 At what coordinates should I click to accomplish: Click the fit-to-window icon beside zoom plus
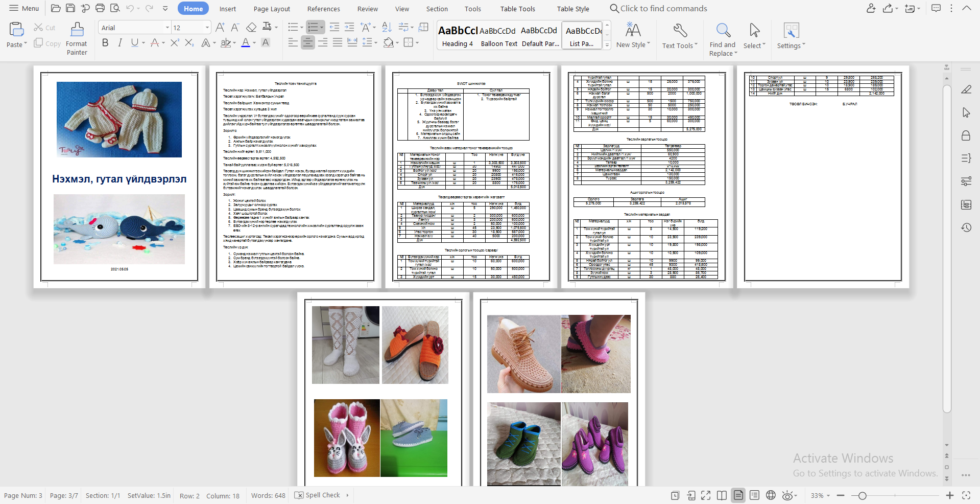tap(966, 495)
